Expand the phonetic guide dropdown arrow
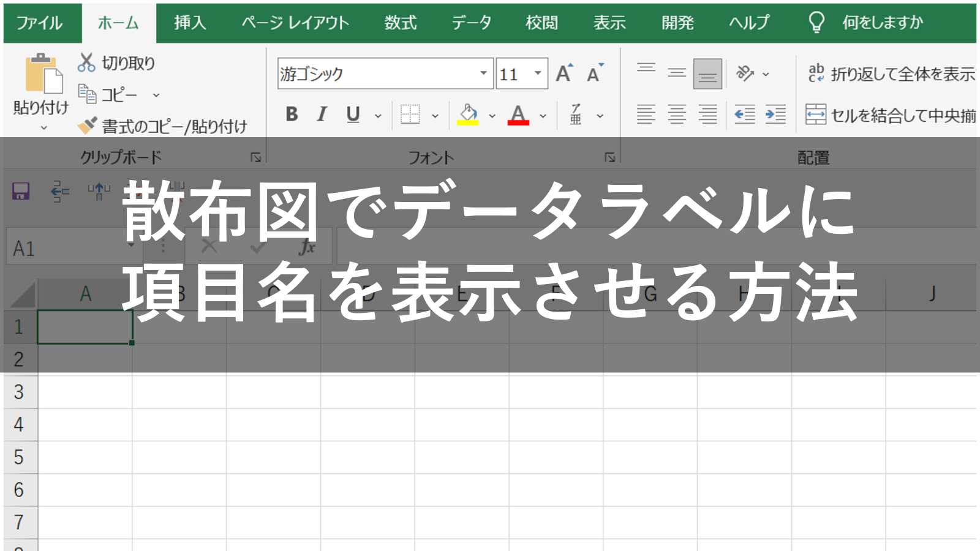 point(600,116)
